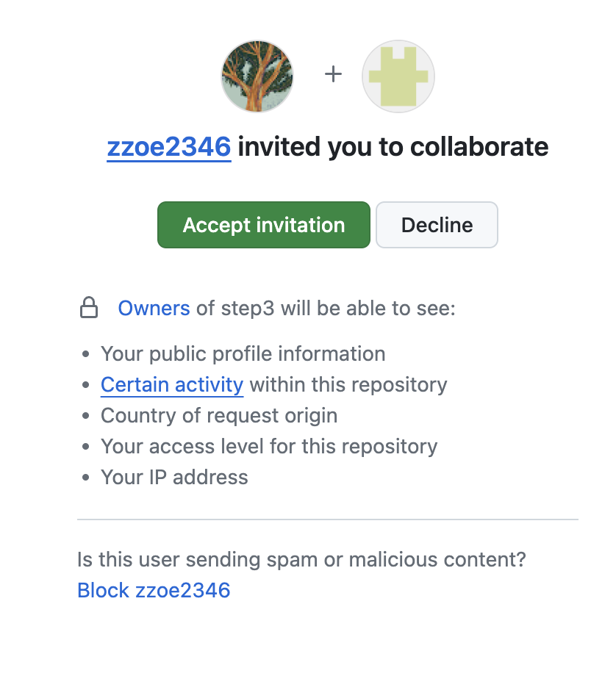
Task: Open the Owners link
Action: tap(154, 308)
